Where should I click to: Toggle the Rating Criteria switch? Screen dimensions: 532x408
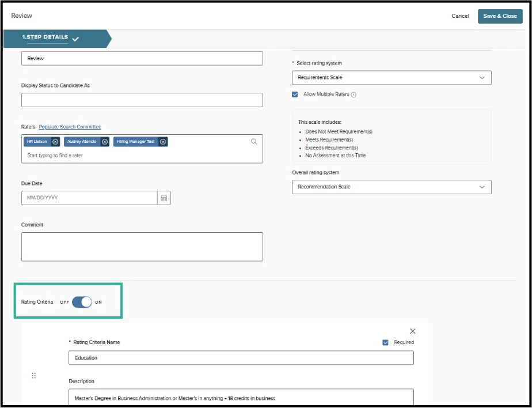tap(82, 302)
